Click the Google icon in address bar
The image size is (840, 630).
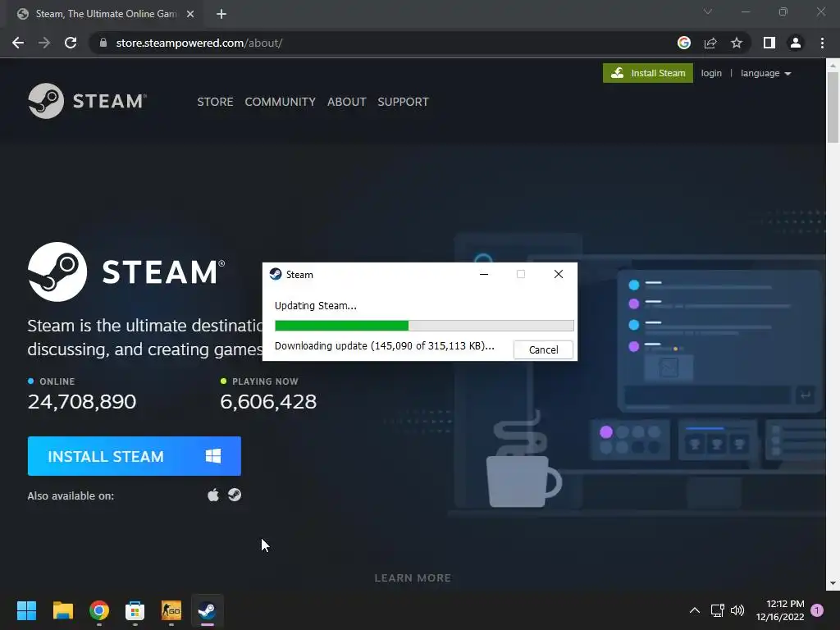[684, 43]
